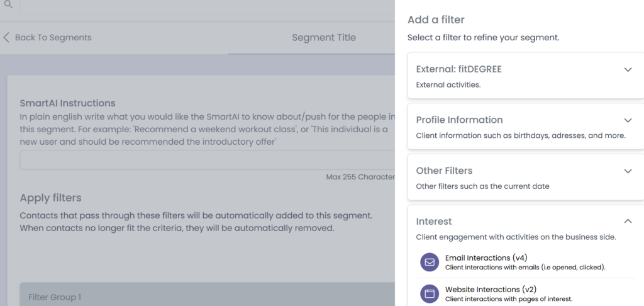Select the Filter Group 1 header

pyautogui.click(x=55, y=297)
